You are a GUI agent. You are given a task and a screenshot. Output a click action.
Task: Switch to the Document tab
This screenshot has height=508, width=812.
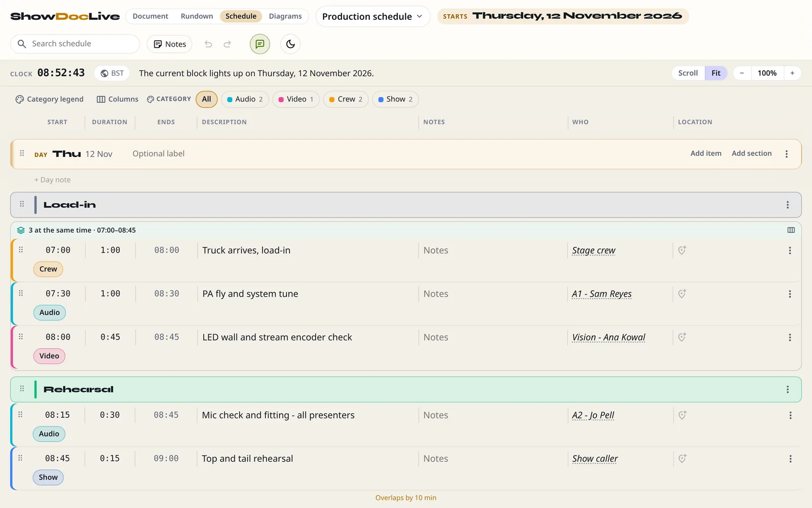pyautogui.click(x=150, y=16)
